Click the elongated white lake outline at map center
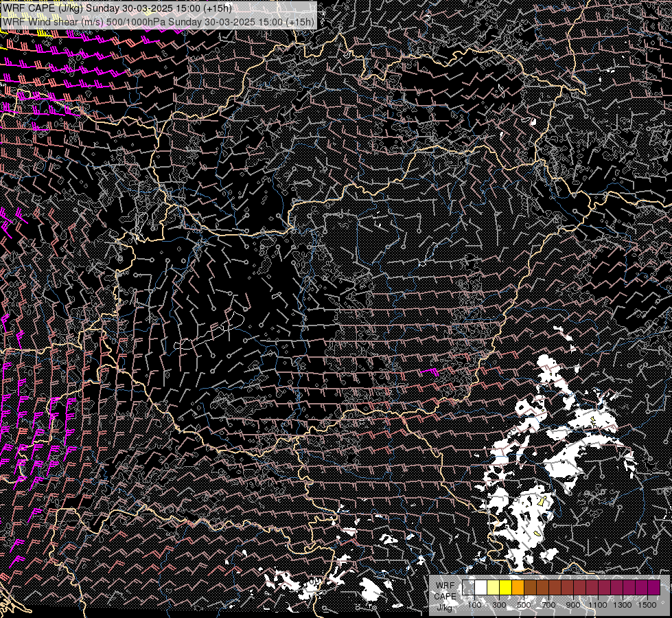Screen dimensions: 672x618 (209, 331)
